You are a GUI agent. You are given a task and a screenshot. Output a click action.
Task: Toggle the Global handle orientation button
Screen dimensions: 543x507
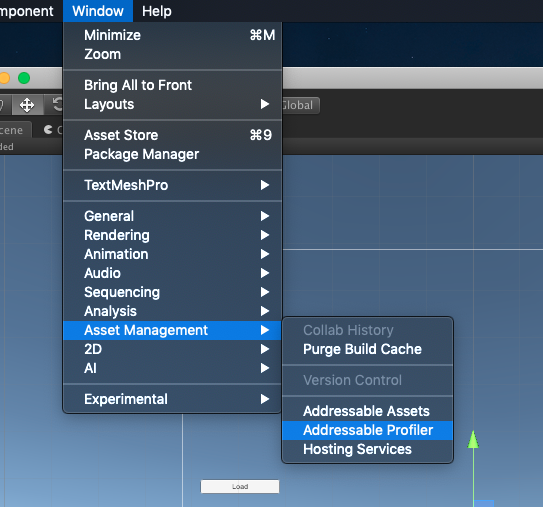click(300, 105)
